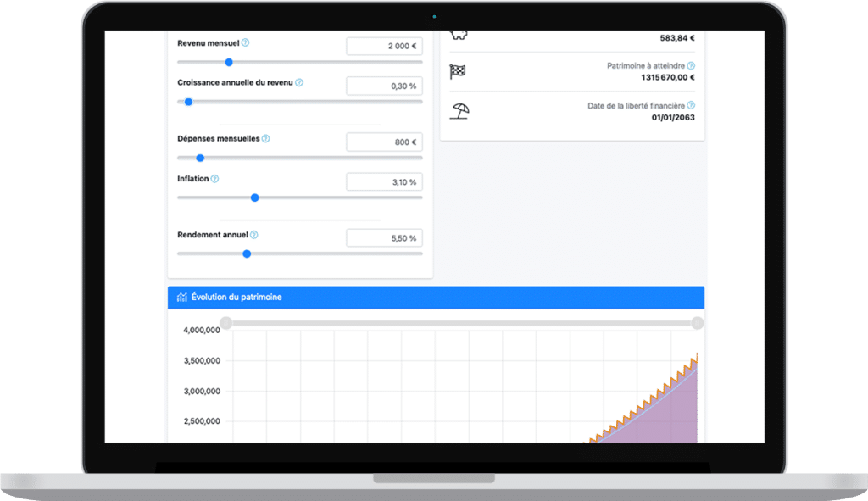Click the Évolution du patrimoine header title

pyautogui.click(x=236, y=298)
